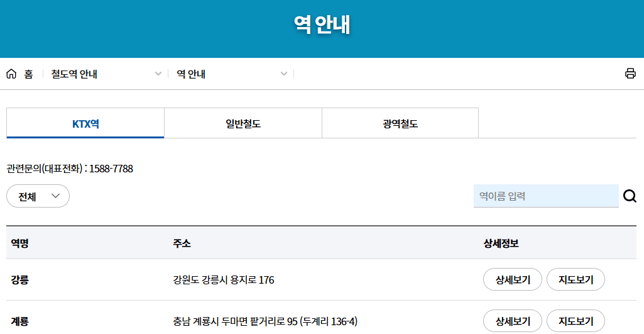Open 상세보기 for 계룡 station
644x334 pixels.
pos(513,321)
